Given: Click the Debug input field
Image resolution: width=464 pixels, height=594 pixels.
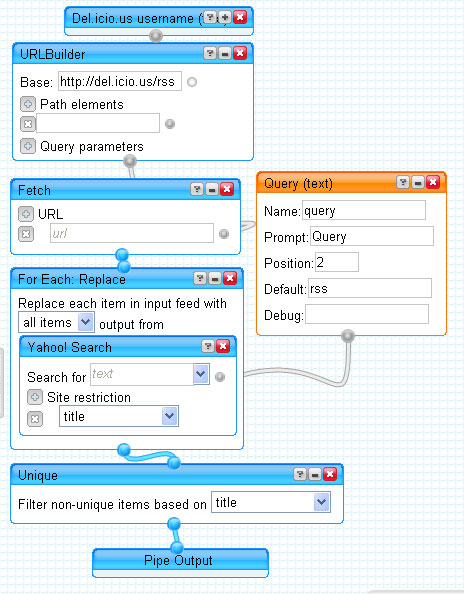Looking at the screenshot, I should point(367,314).
